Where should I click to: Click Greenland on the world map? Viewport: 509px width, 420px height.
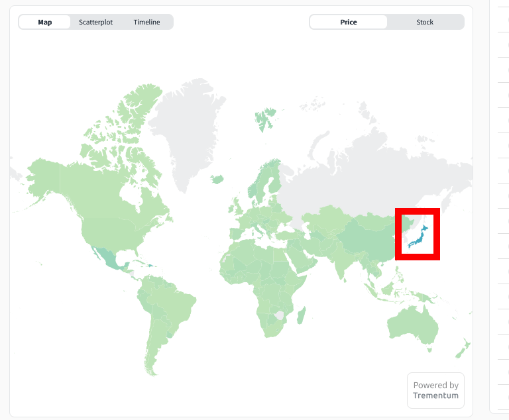(x=192, y=130)
